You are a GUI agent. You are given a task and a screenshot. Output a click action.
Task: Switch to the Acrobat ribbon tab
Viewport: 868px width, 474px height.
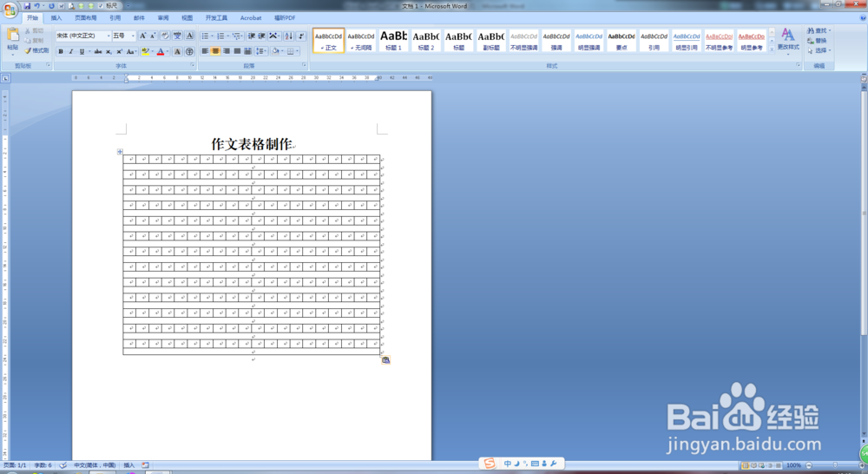point(251,17)
